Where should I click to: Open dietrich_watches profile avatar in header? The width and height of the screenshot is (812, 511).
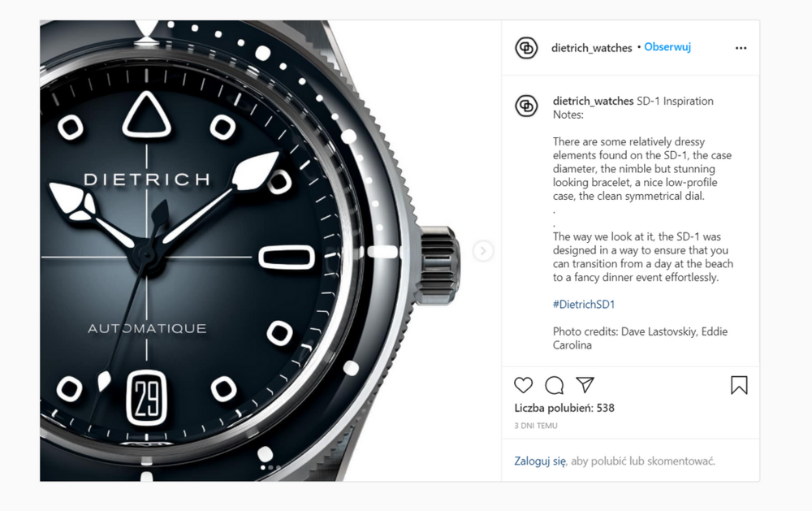coord(526,48)
